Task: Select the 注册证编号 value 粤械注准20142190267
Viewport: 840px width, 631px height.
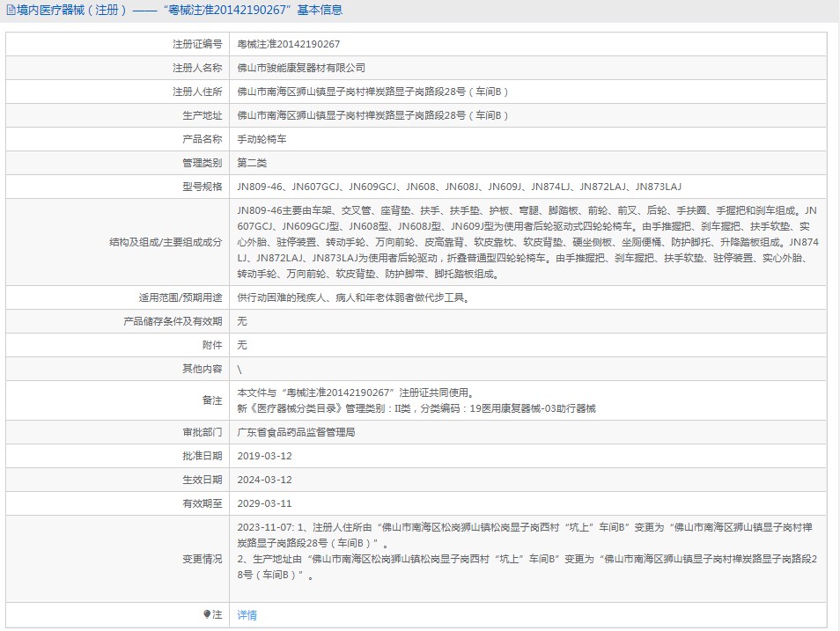Action: click(288, 45)
